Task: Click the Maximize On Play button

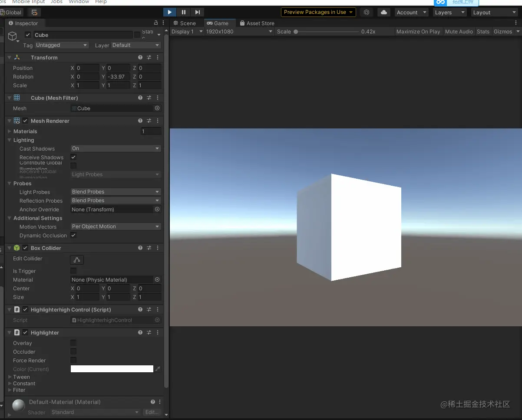Action: pos(418,32)
